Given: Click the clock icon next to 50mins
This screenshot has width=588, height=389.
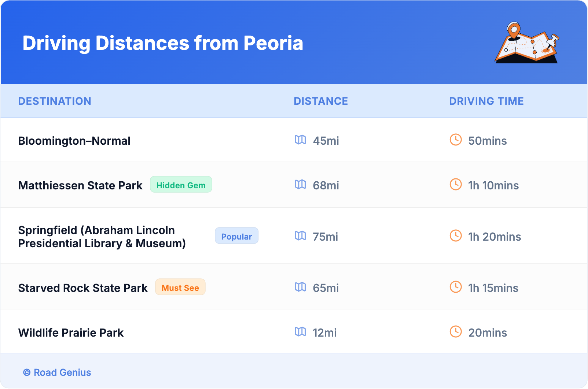Looking at the screenshot, I should 456,140.
